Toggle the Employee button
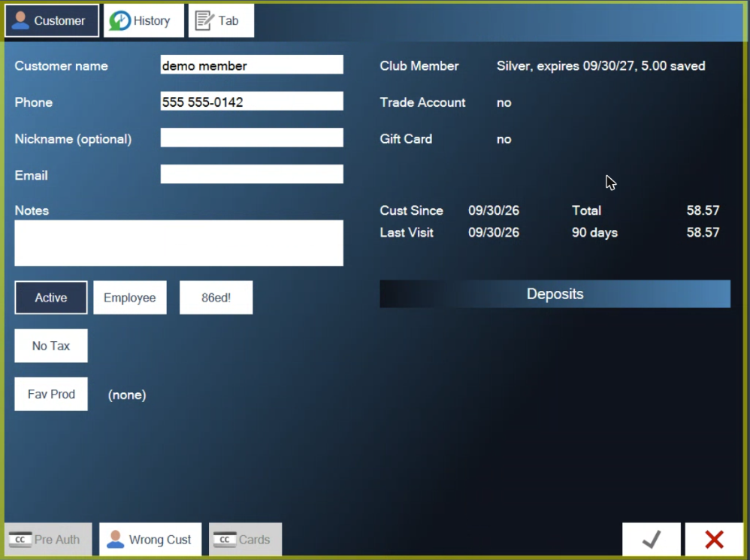The image size is (750, 560). (x=129, y=298)
